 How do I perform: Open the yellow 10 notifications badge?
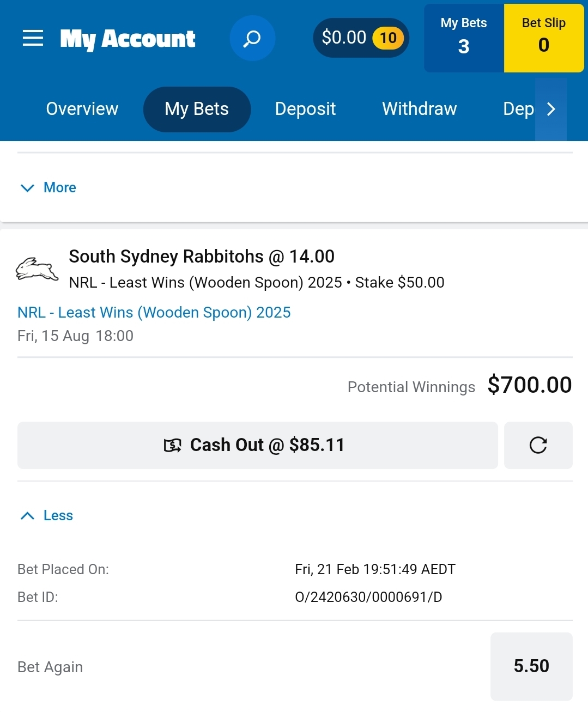point(388,38)
